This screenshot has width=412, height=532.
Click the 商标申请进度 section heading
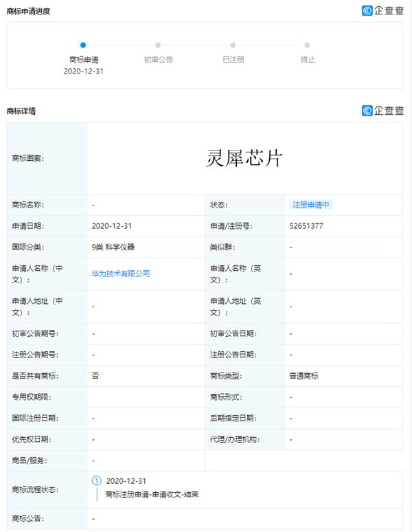point(28,11)
